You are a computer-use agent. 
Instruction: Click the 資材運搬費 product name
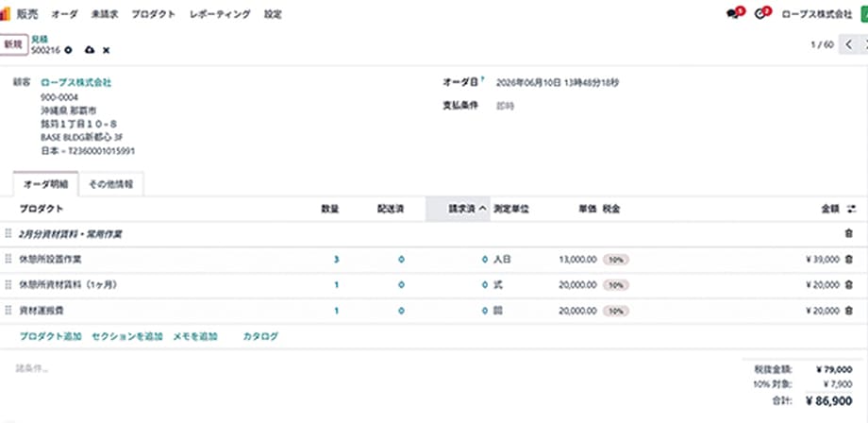point(42,311)
